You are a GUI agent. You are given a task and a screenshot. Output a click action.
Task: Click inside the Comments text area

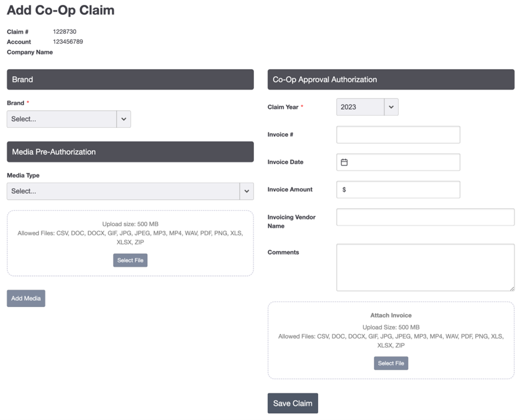425,268
